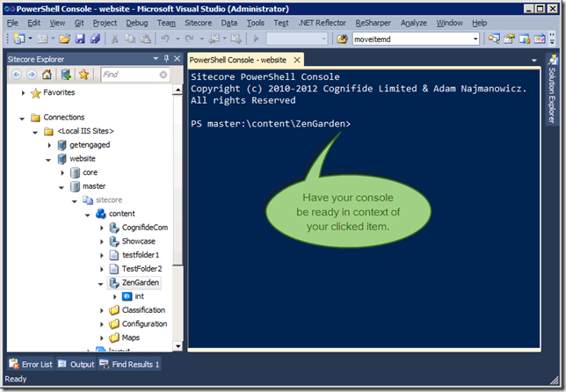Click the Back navigation arrow in Sitecore Explorer
The height and width of the screenshot is (392, 566).
[14, 75]
